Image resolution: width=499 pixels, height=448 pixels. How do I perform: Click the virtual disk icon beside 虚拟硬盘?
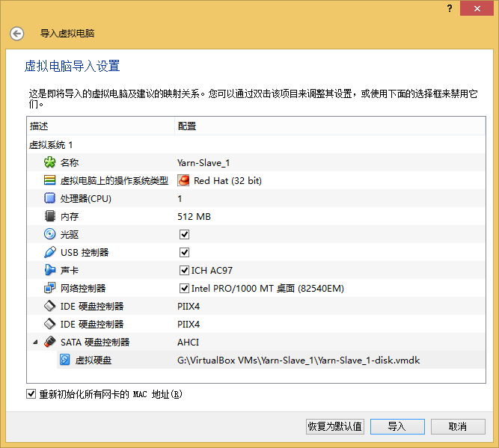click(x=65, y=360)
